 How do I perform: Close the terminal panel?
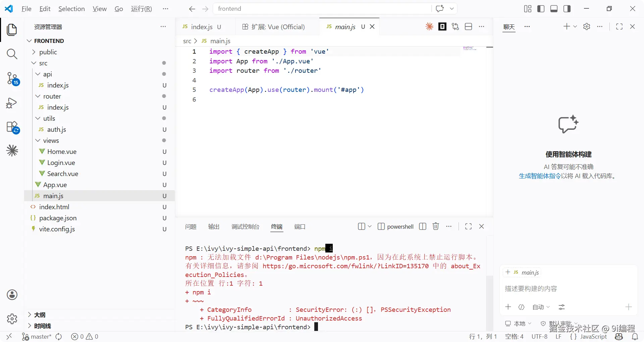pyautogui.click(x=482, y=226)
